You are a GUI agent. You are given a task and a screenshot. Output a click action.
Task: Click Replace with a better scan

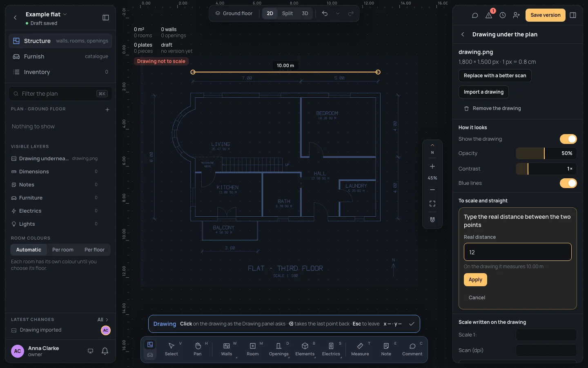click(x=495, y=76)
